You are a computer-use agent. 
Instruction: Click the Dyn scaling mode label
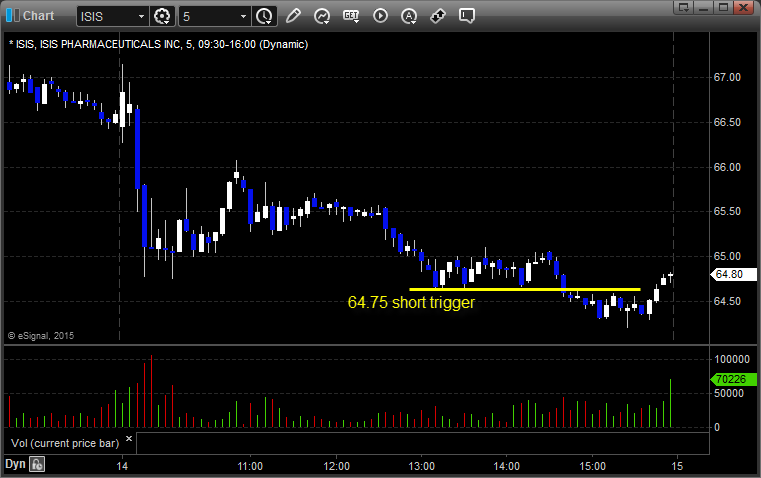click(15, 464)
